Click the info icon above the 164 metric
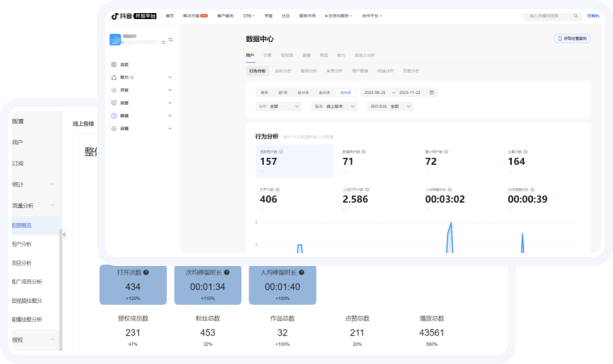Image resolution: width=613 pixels, height=364 pixels. coord(525,152)
